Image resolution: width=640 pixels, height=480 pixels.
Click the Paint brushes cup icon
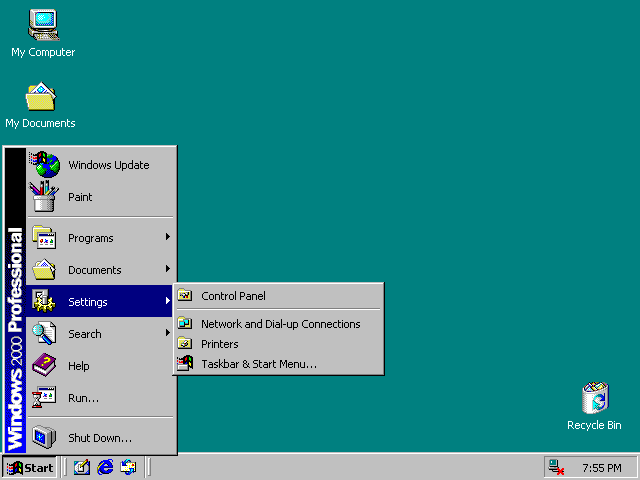click(x=43, y=196)
